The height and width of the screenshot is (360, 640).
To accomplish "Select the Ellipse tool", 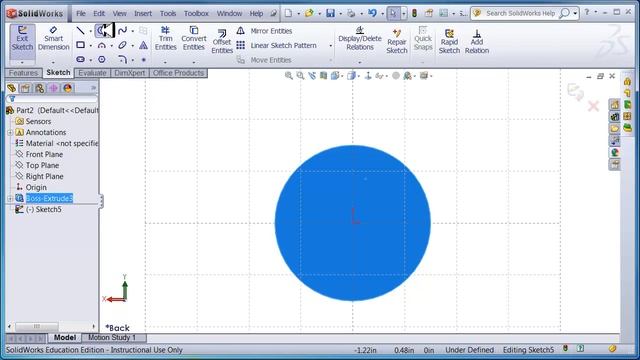I will pos(122,45).
